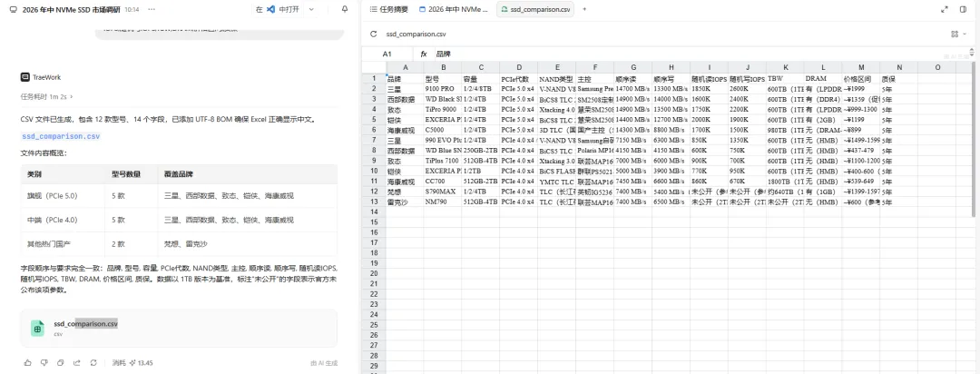Expand the formula bar with the stepper arrows
This screenshot has height=374, width=980.
pos(971,54)
